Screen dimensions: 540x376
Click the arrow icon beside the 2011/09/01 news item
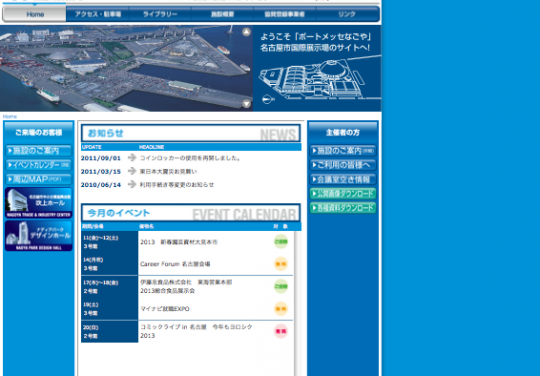pos(132,158)
